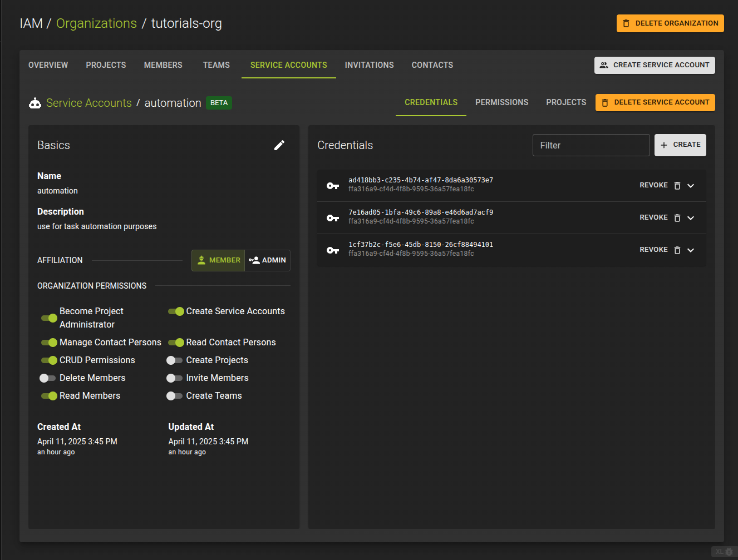Click credential ID 7e16ad05-1bfa-49c6-89a8-e46d6ad7acf9

point(421,212)
